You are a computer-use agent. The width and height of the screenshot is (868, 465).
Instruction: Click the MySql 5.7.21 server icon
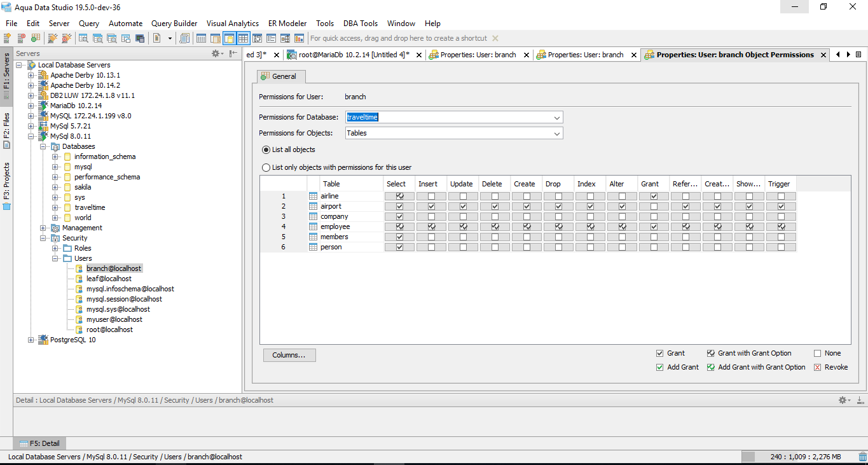click(x=43, y=126)
